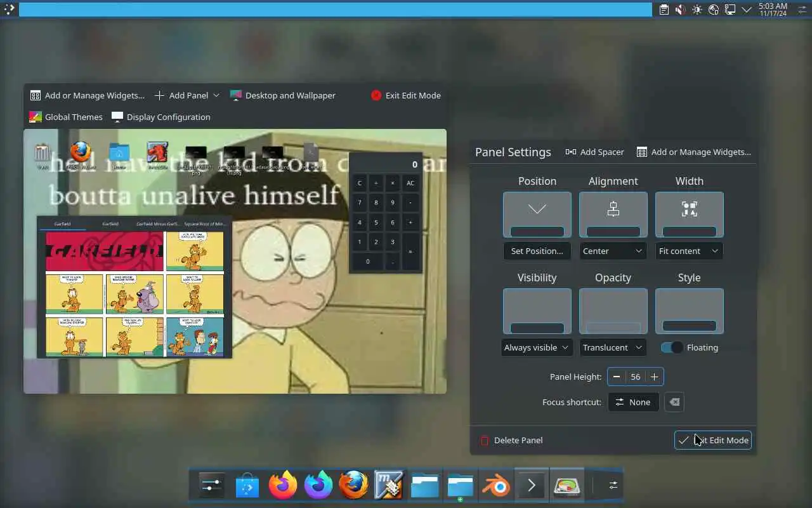Click Desktop and Wallpaper in edit toolbar
This screenshot has height=508, width=812.
tap(282, 95)
